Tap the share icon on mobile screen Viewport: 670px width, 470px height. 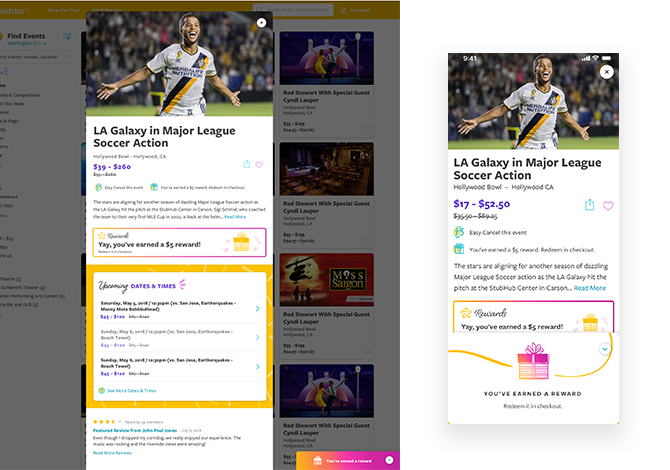click(x=589, y=205)
